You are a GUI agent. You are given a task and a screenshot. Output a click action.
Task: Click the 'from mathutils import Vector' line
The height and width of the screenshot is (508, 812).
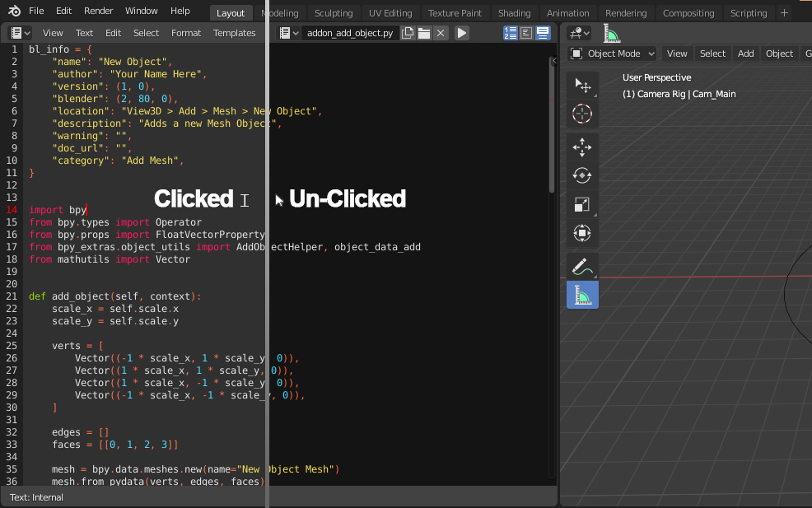(x=110, y=259)
